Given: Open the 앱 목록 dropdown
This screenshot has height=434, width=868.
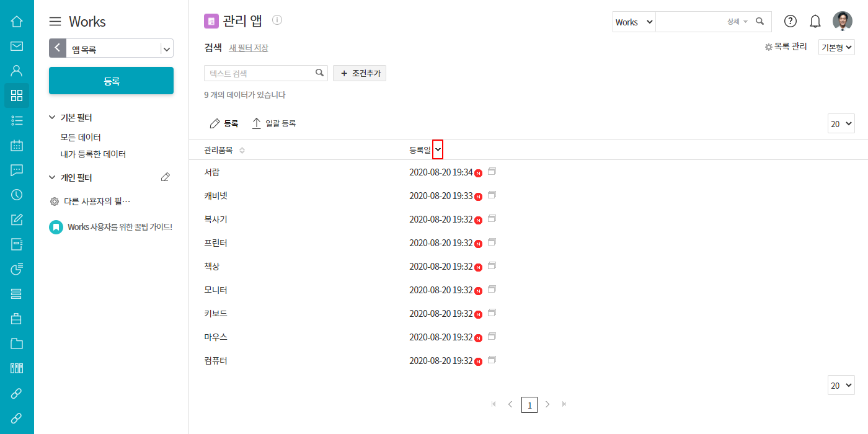Looking at the screenshot, I should [x=166, y=48].
